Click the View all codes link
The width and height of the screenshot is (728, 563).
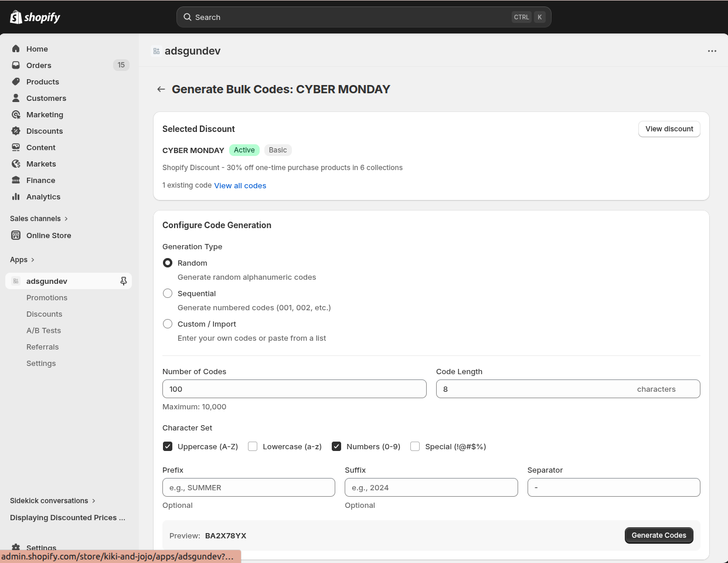click(x=240, y=185)
